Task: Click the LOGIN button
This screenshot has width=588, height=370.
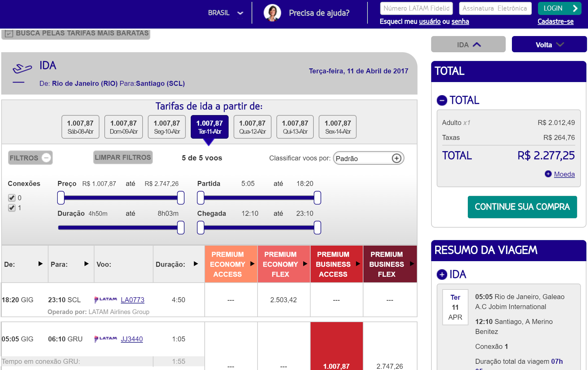Action: (559, 8)
